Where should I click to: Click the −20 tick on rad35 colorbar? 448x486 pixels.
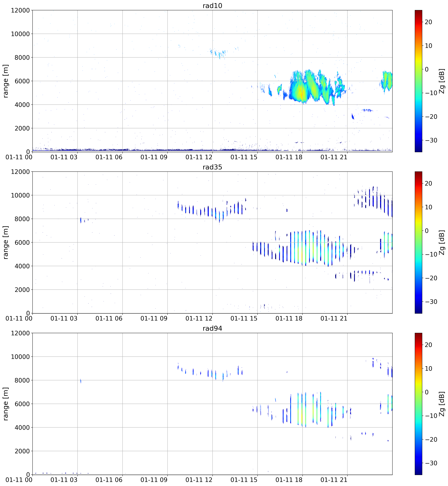(x=431, y=278)
